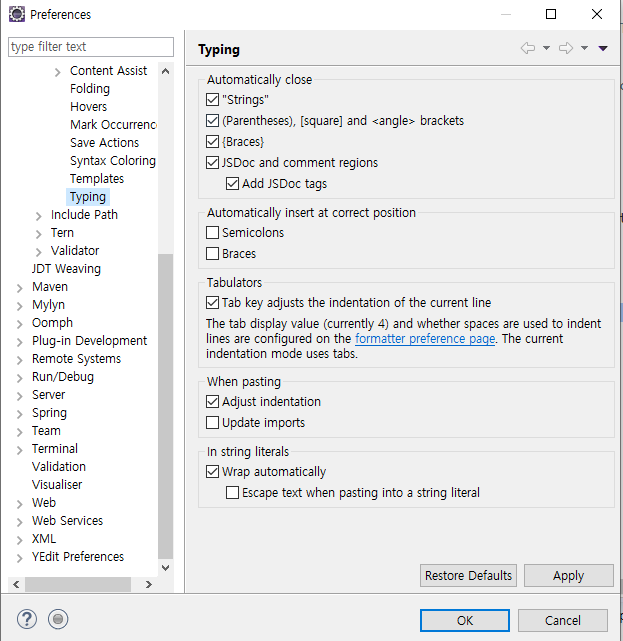Click the forward navigation arrow icon
This screenshot has height=641, width=623.
click(566, 48)
